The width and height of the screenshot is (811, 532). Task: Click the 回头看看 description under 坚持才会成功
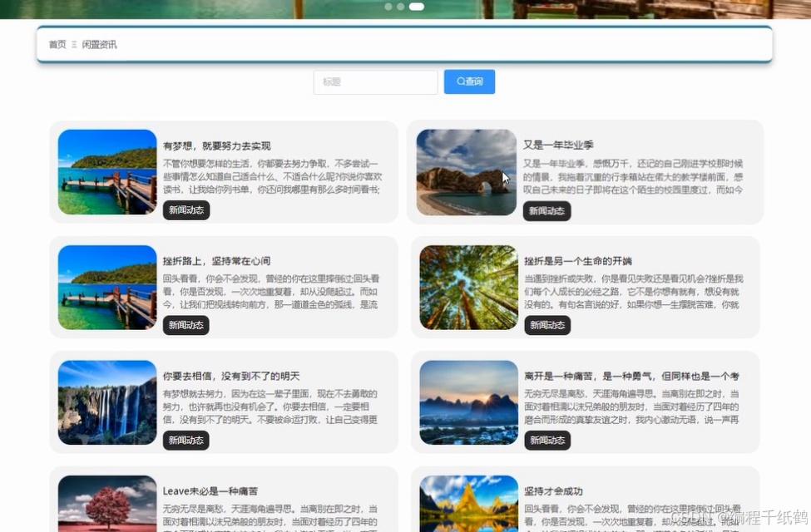(x=632, y=518)
